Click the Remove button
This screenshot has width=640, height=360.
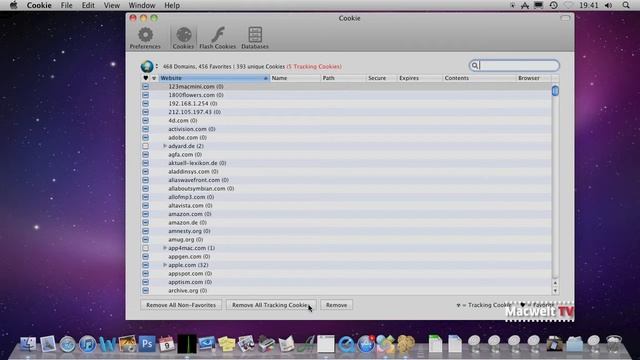[x=336, y=305]
